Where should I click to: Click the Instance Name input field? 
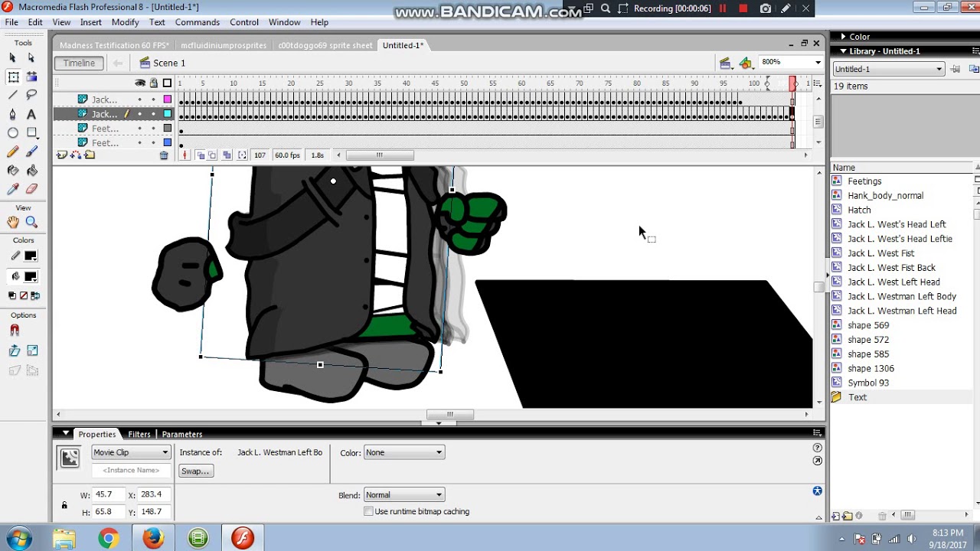[x=131, y=471]
